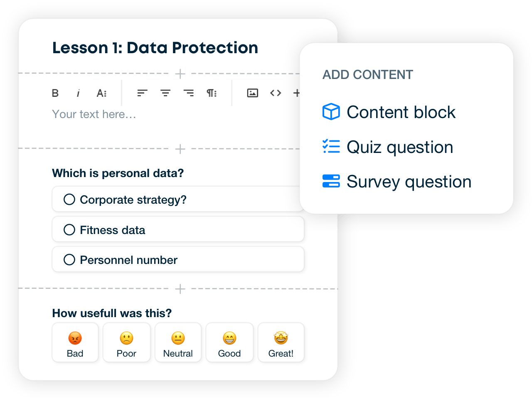Screen dimensions: 532x399
Task: Apply italic formatting
Action: pos(78,93)
